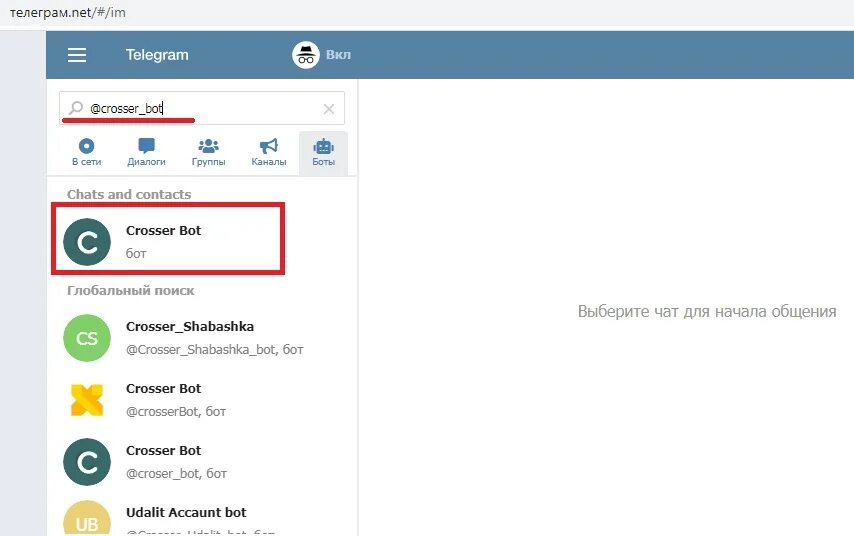Switch to the В сети tab
Image resolution: width=854 pixels, height=536 pixels.
click(87, 153)
